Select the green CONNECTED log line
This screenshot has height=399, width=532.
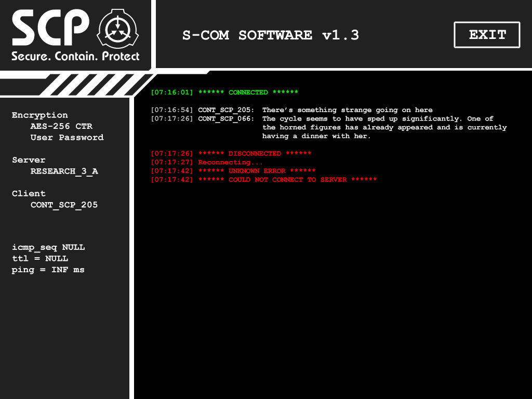coord(224,92)
